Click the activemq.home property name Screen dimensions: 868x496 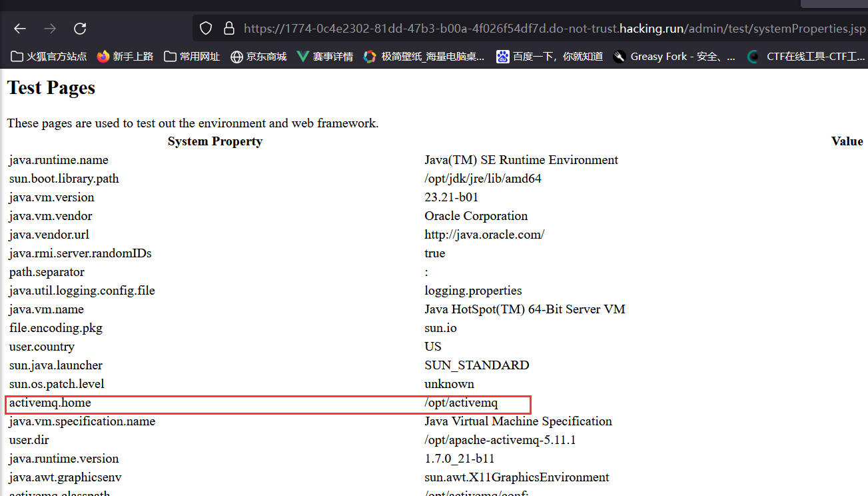click(50, 403)
